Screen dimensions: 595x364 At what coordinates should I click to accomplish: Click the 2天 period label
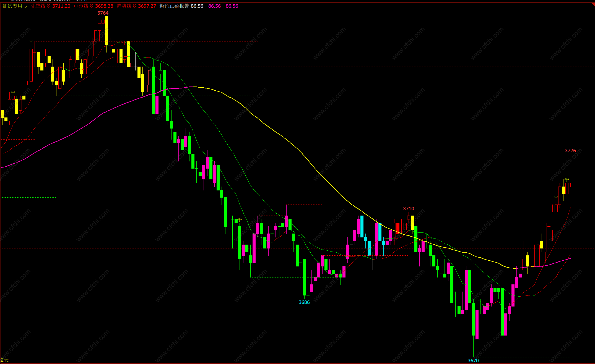(5, 360)
